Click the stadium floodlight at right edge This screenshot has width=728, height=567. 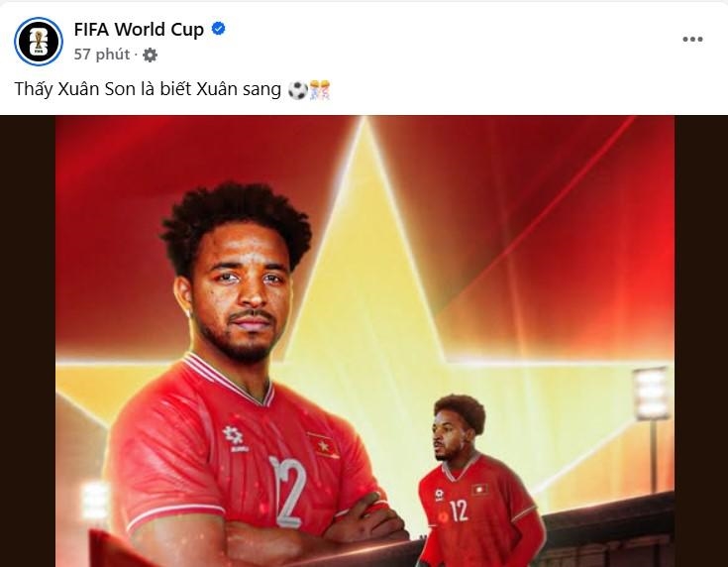point(652,394)
